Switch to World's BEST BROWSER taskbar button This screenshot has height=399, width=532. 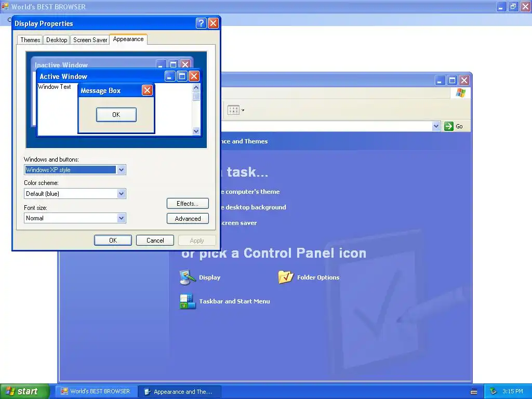97,391
